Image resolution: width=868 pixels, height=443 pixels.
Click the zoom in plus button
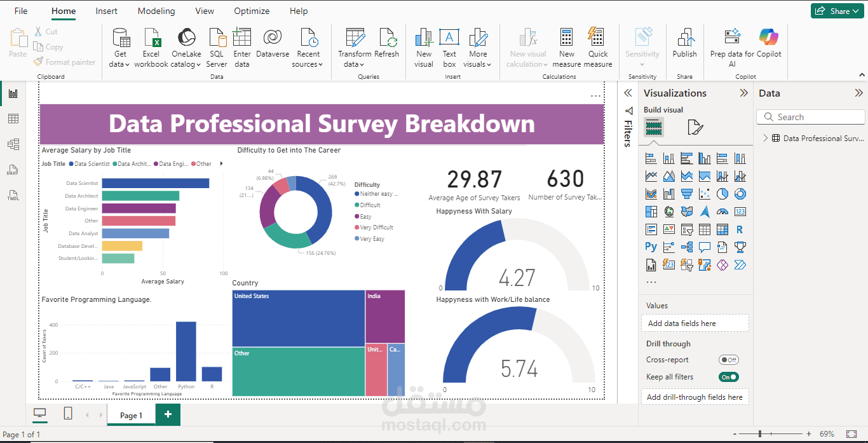pos(809,434)
